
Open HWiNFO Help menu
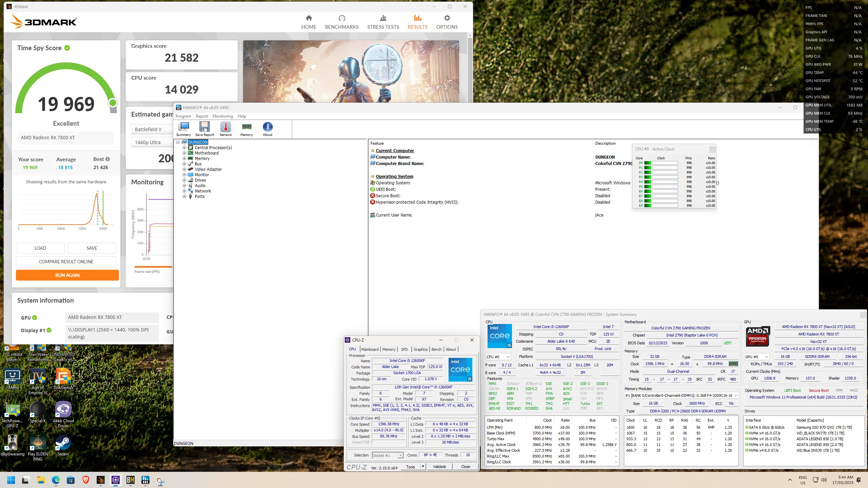pos(242,116)
